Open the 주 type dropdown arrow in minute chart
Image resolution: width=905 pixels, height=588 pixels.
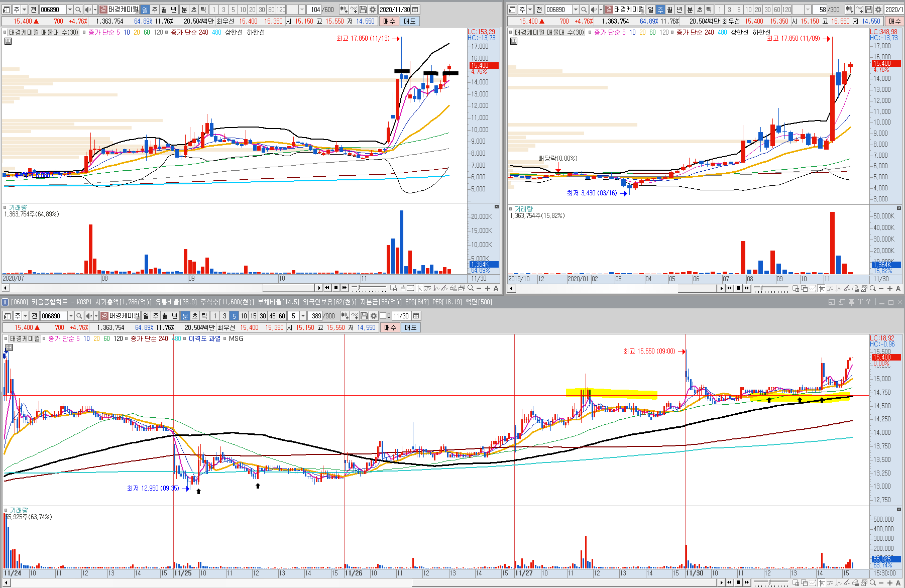click(x=25, y=316)
